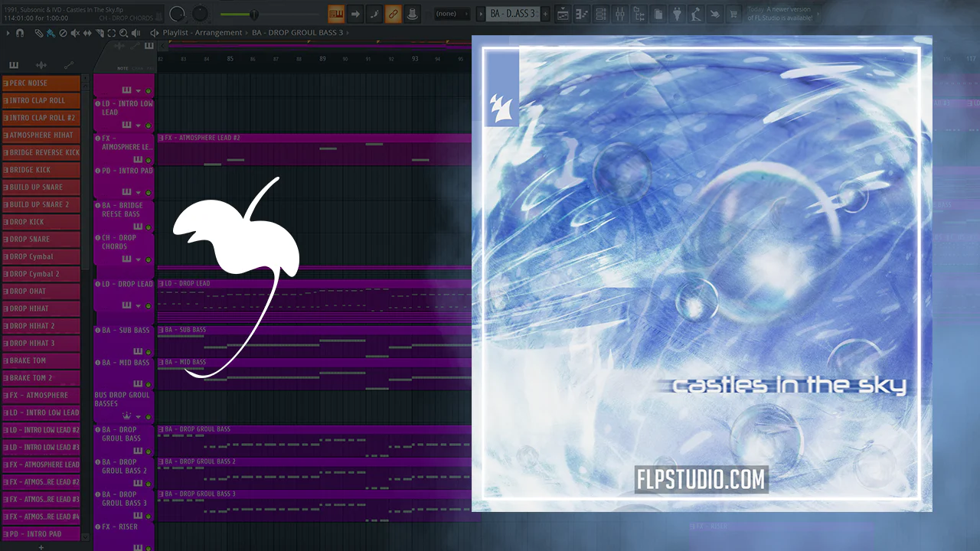Select the Draw pencil tool icon
Image resolution: width=980 pixels, height=551 pixels.
point(39,33)
